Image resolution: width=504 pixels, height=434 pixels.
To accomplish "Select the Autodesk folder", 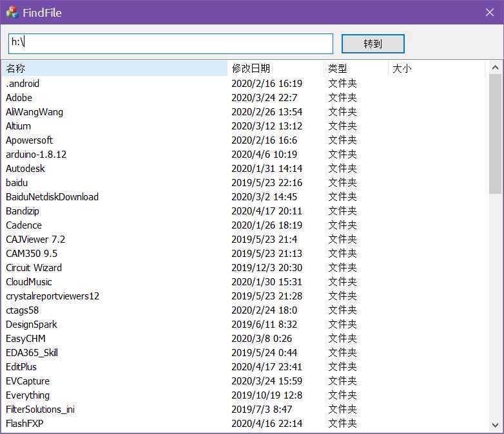I will (25, 168).
